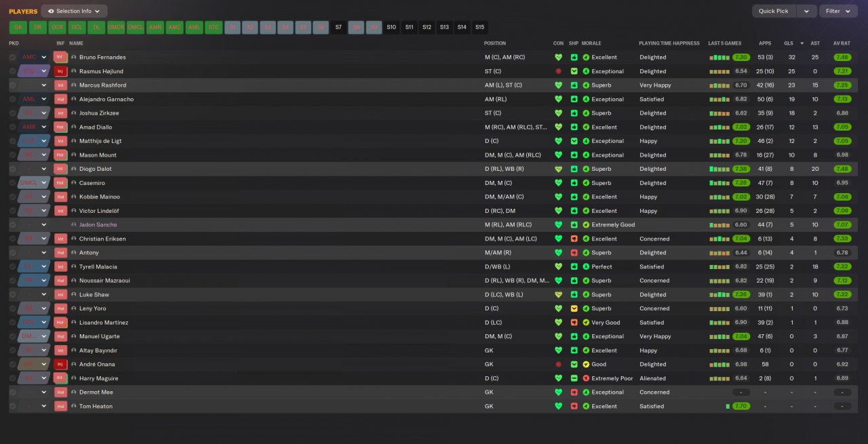Click the person icon beside Casemiro

tap(74, 183)
